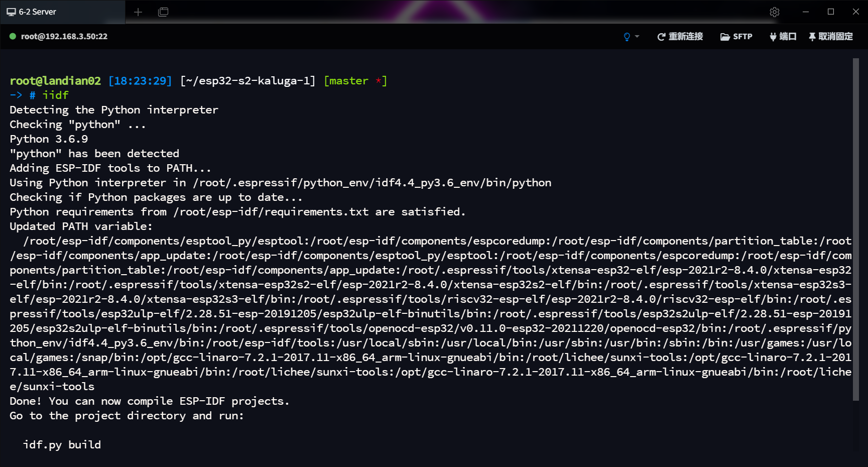Click the 'Updated PATH variable:' line
The height and width of the screenshot is (467, 868).
81,226
